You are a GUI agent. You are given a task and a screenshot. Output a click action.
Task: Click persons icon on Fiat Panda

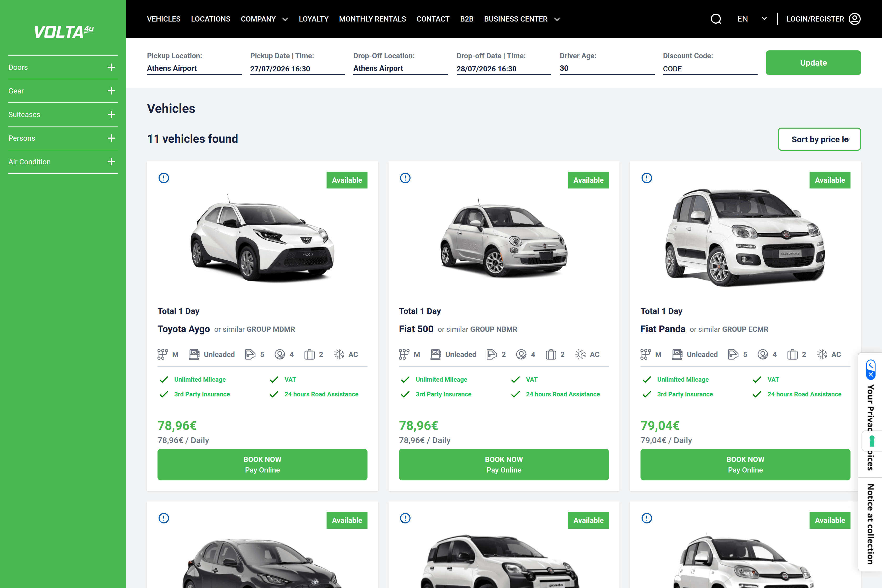(763, 354)
